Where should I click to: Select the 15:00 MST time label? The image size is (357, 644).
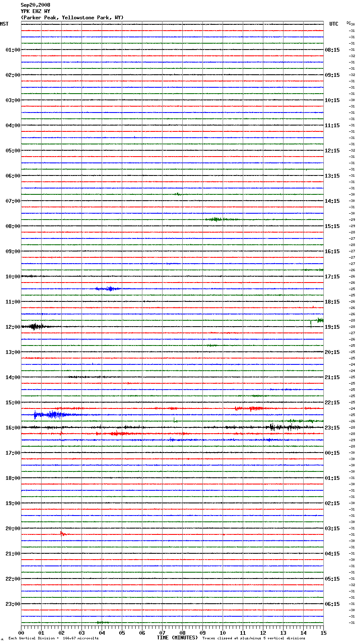(x=13, y=403)
